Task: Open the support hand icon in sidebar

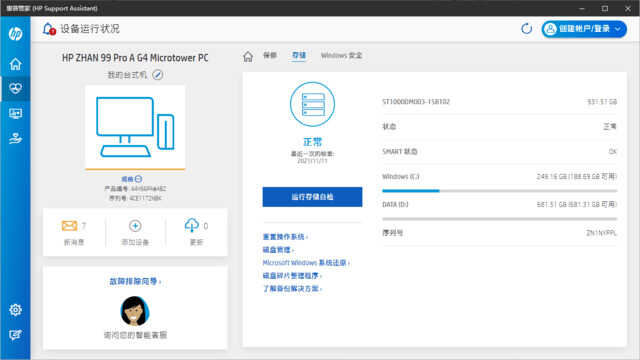Action: click(x=16, y=138)
